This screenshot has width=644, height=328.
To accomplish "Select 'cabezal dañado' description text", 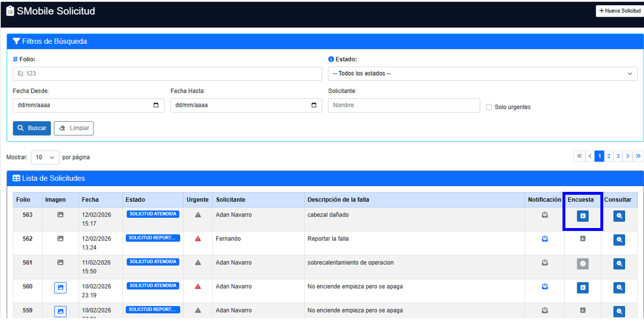I will 328,215.
